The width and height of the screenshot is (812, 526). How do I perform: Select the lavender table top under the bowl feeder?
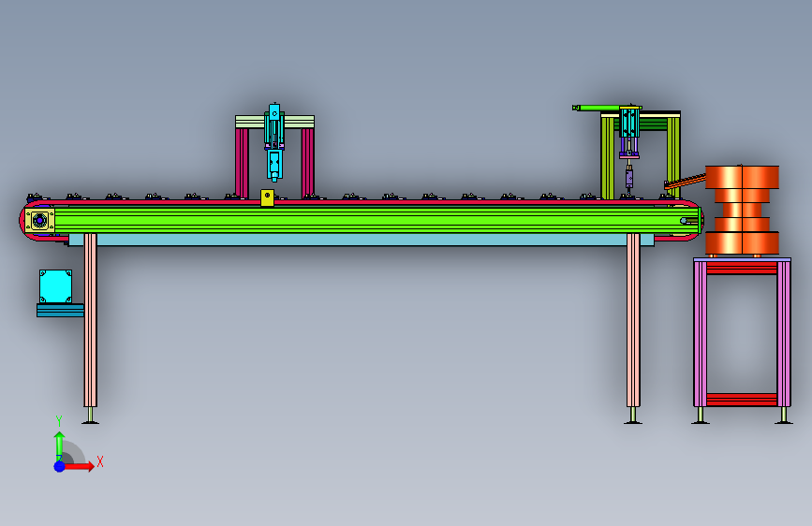742,259
